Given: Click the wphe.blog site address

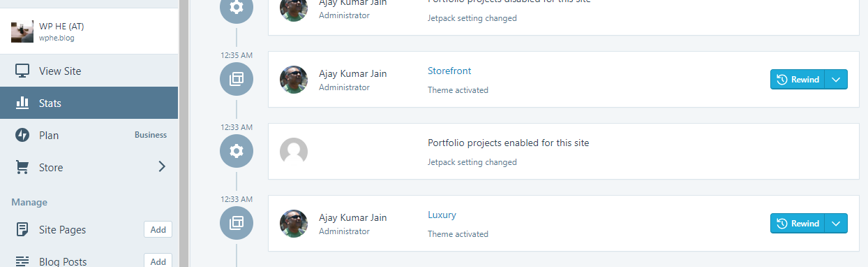Looking at the screenshot, I should coord(57,38).
